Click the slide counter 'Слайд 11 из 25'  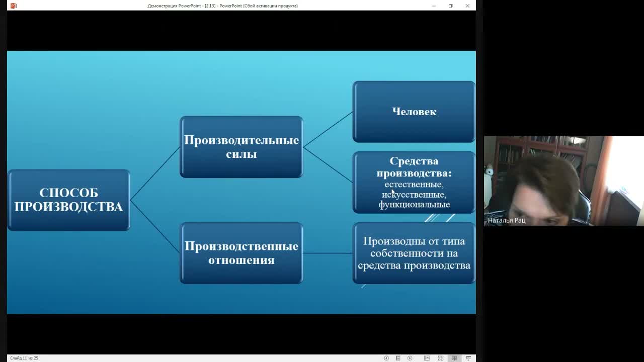pos(24,358)
